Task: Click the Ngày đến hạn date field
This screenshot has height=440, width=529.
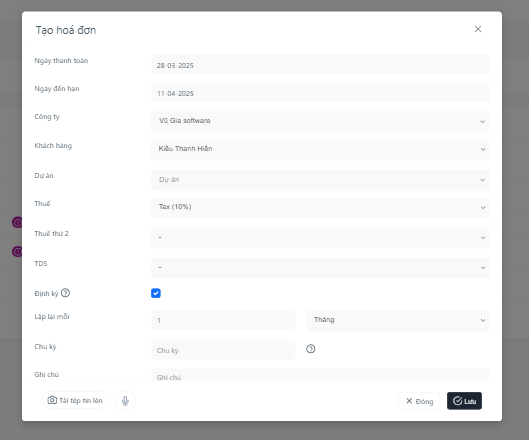Action: (320, 92)
